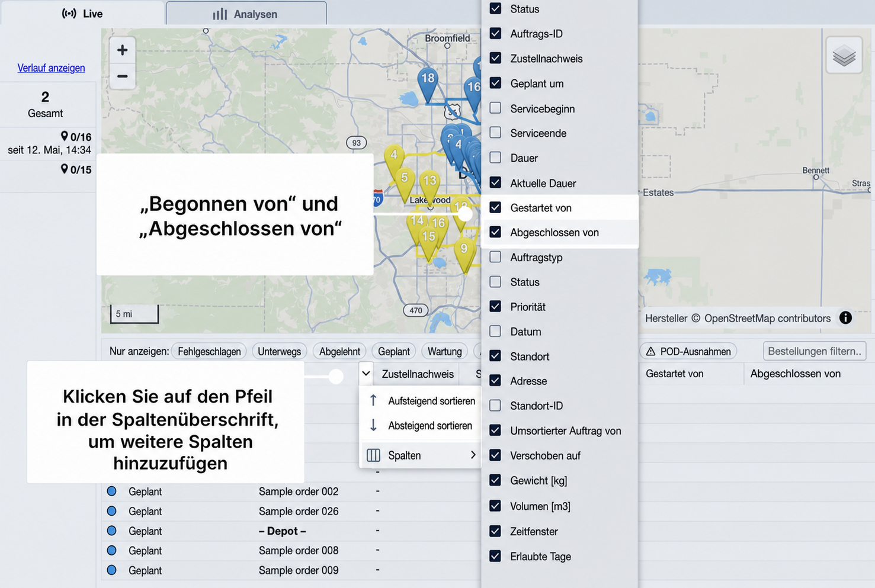The width and height of the screenshot is (875, 588).
Task: Click the descending sort arrow icon
Action: [373, 425]
